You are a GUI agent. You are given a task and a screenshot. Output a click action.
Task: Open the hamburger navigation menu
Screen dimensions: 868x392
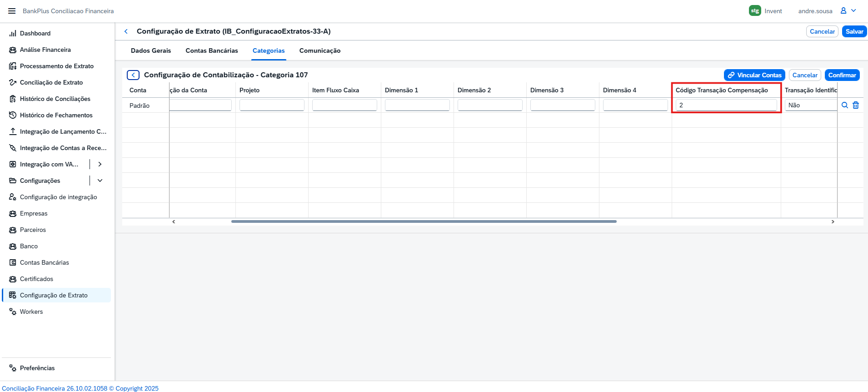12,11
